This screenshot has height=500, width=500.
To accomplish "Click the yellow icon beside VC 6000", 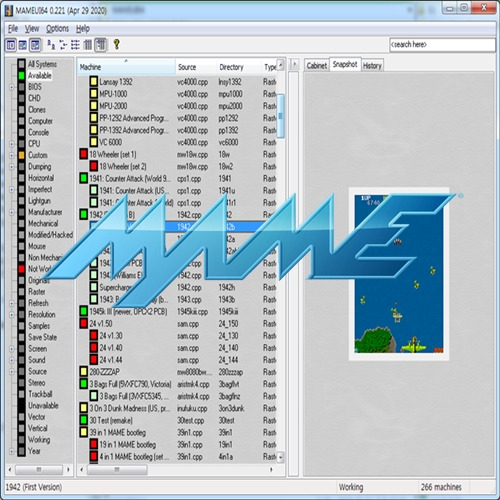I will tap(94, 142).
